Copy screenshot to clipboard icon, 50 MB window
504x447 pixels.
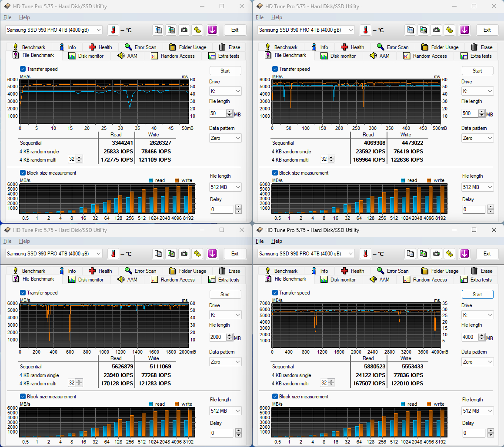(171, 30)
